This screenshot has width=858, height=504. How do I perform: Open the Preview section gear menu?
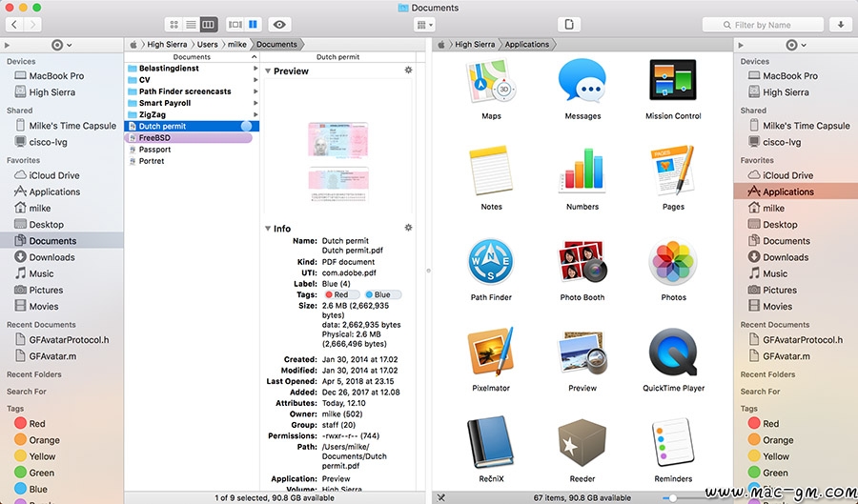[408, 70]
